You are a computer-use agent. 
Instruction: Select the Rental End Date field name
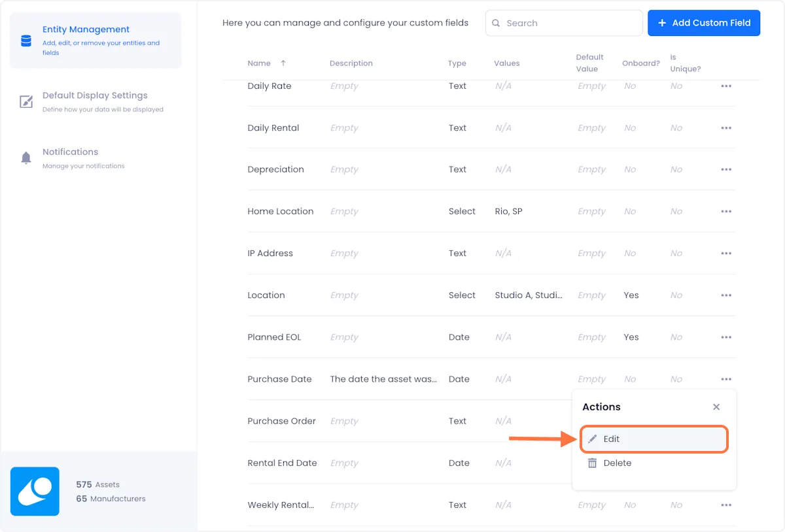pyautogui.click(x=282, y=463)
